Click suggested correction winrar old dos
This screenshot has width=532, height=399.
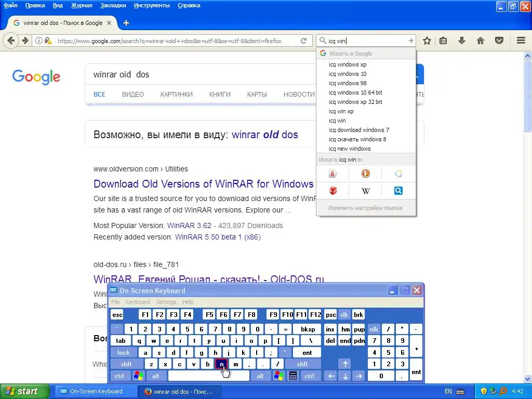264,135
